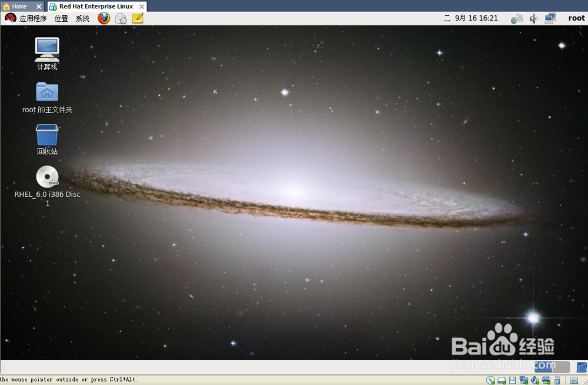This screenshot has width=588, height=385.
Task: Click VMware hard disk device status icon
Action: click(502, 380)
